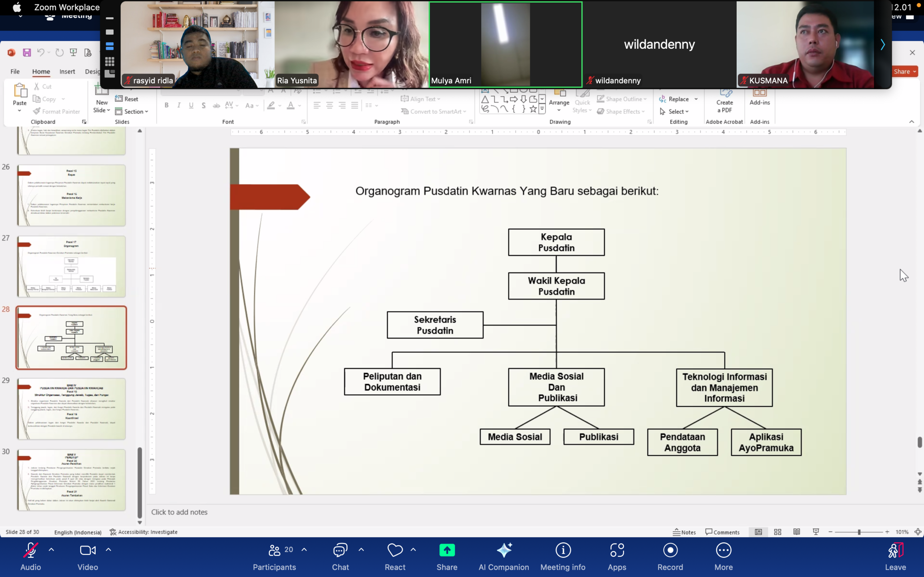Open the File menu tab
924x577 pixels.
(x=15, y=71)
